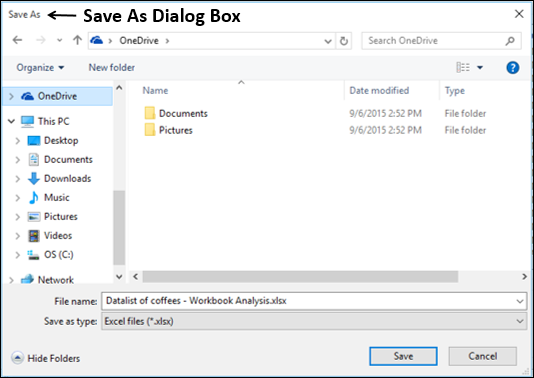Click the search magnifier icon
Screen dimensions: 534x378
pos(510,41)
